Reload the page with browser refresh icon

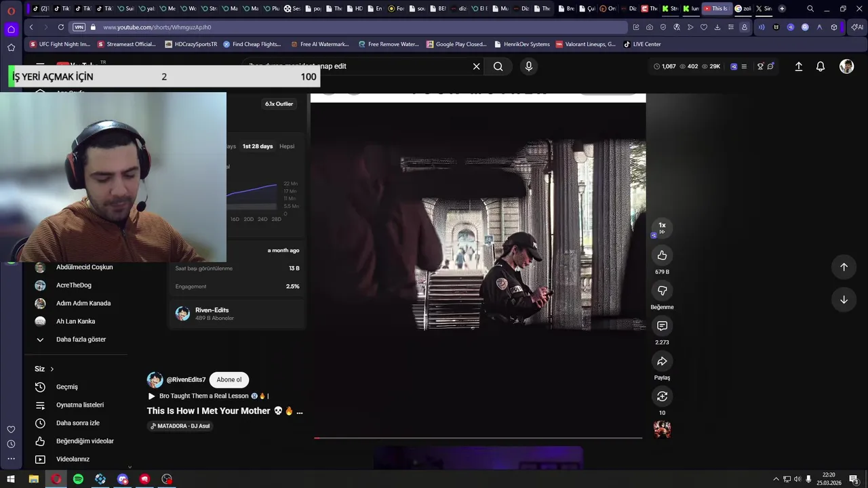pos(61,27)
